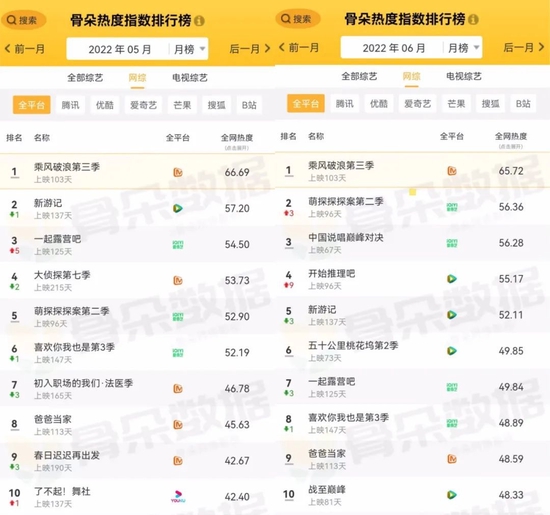Click Tencent Video icon for 57.20 row
Viewport: 550px width, 515px height.
[178, 208]
